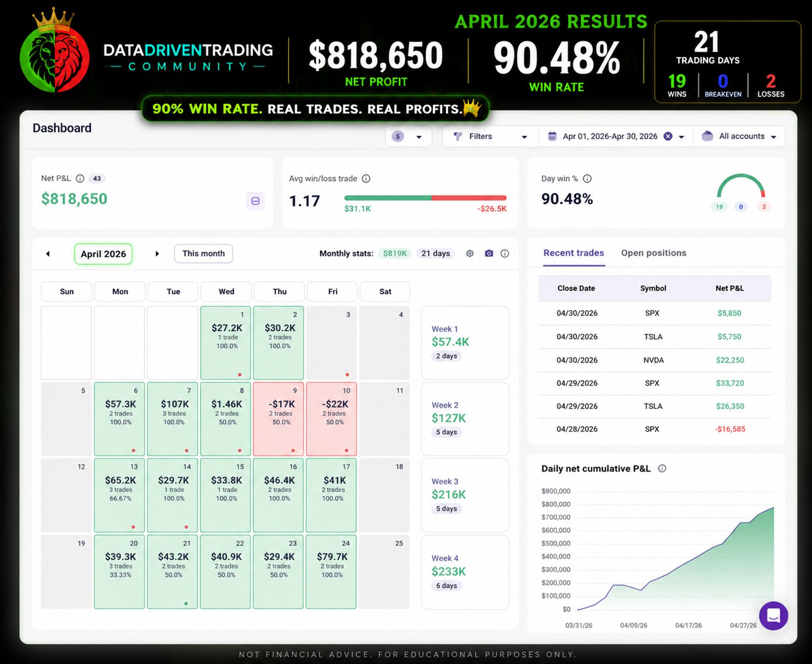
Task: Click info icon beside Monthly stats
Action: click(x=505, y=254)
